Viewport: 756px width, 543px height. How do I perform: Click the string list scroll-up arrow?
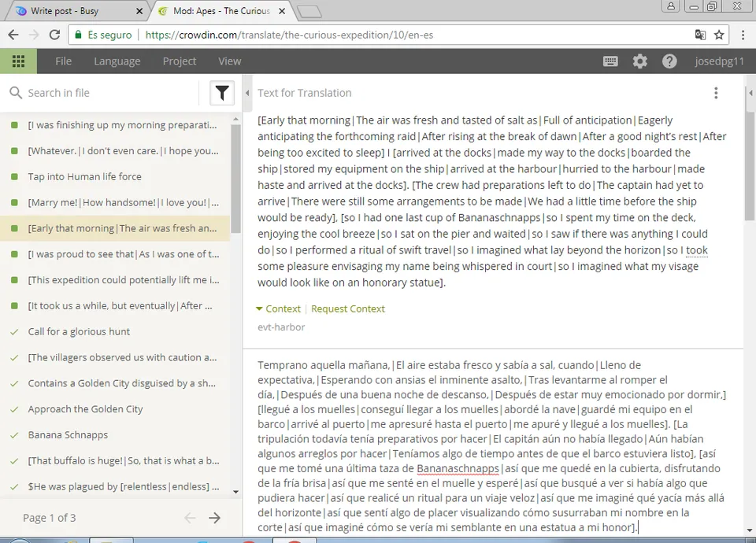click(235, 119)
